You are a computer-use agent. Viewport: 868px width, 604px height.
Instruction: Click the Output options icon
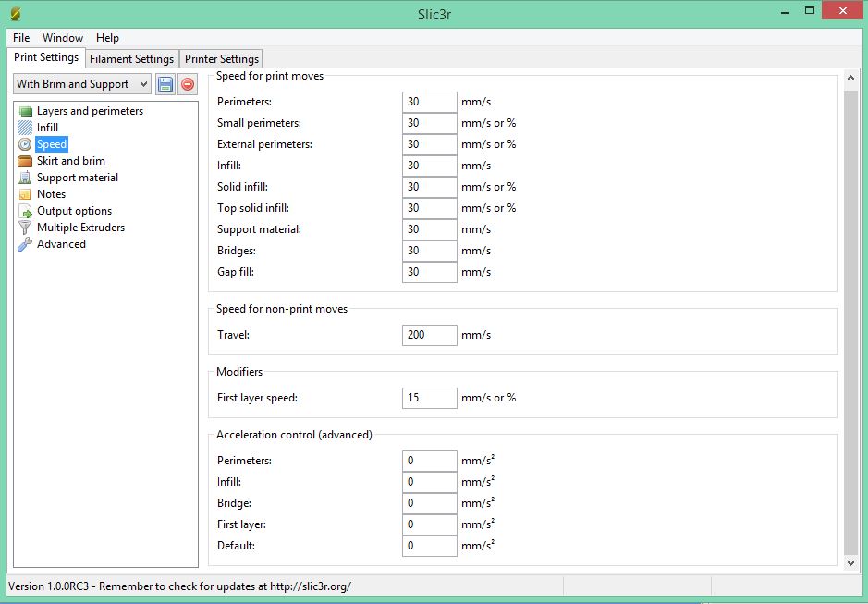coord(25,211)
